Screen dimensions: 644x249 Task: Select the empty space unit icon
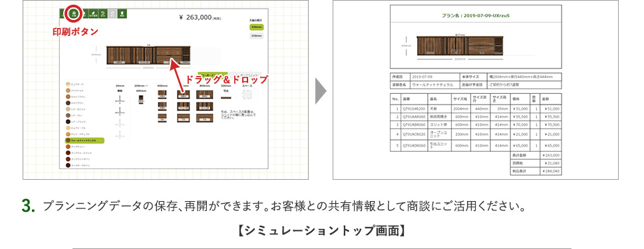click(247, 95)
